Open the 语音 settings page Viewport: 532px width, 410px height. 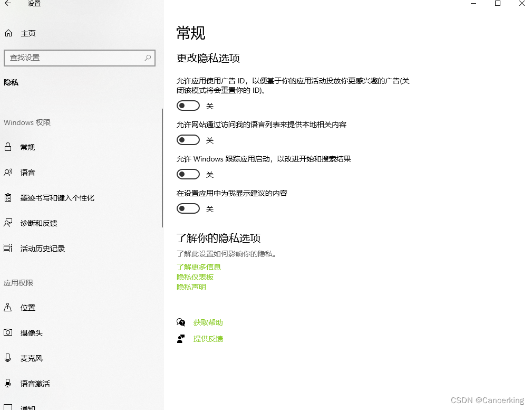[27, 173]
